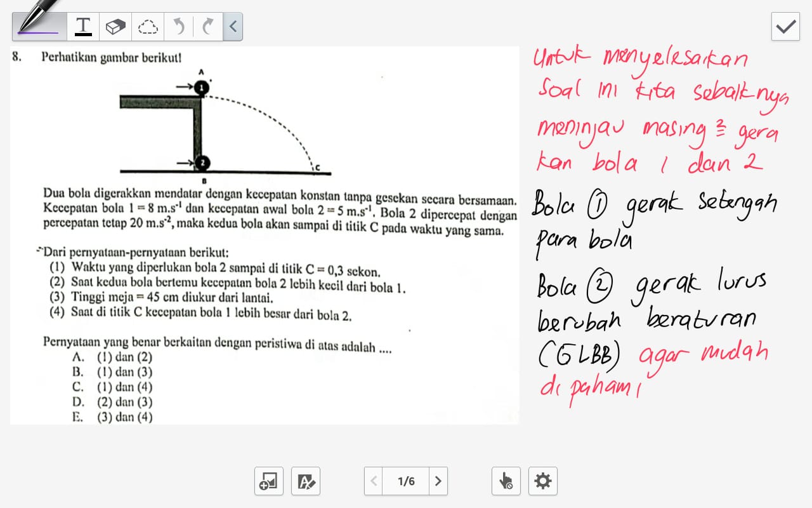Open the text recognition icon
This screenshot has height=508, width=812.
coord(306,481)
